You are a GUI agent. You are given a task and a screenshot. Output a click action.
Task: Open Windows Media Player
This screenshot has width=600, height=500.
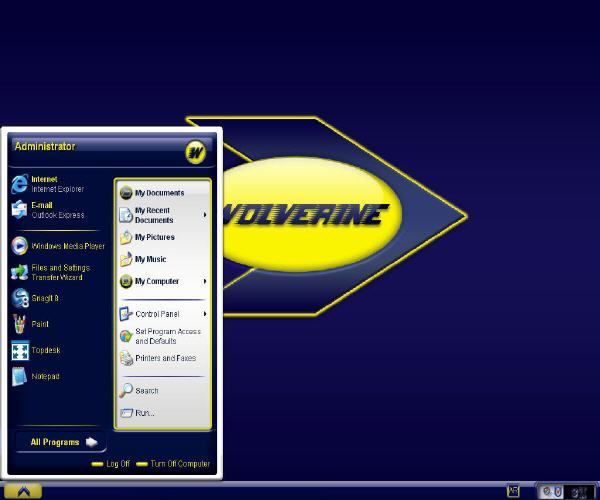coord(57,246)
